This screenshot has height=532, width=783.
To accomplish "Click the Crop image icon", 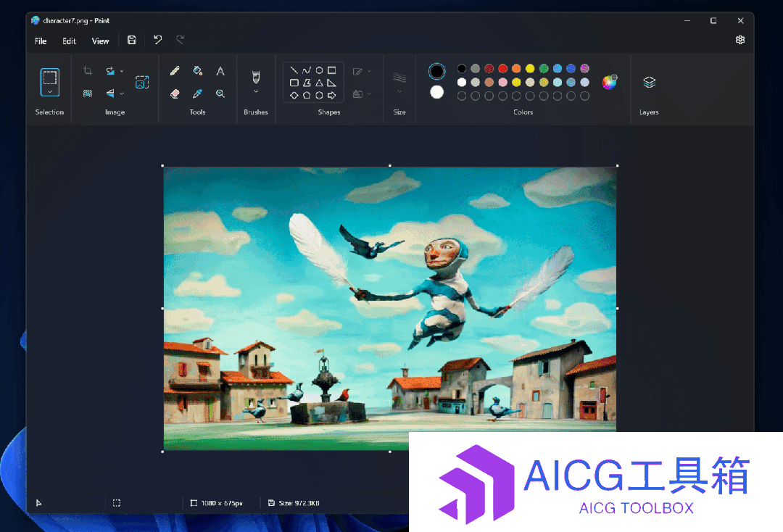I will 88,71.
